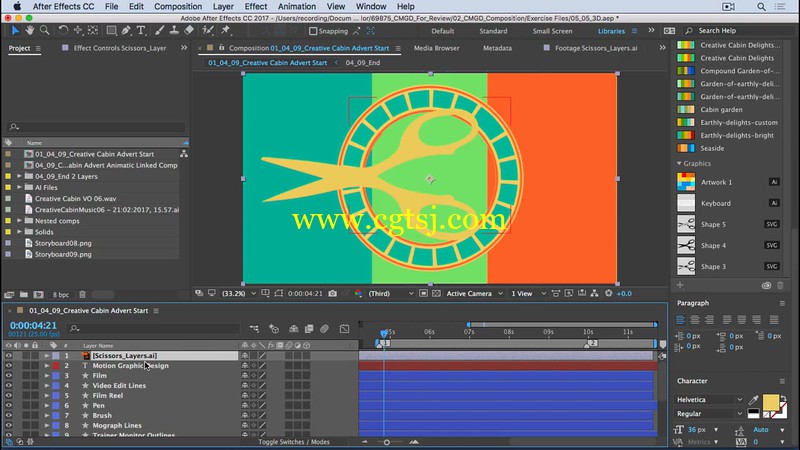Screen dimensions: 800x450
Task: Select the Clone Stamp tool
Action: click(174, 31)
